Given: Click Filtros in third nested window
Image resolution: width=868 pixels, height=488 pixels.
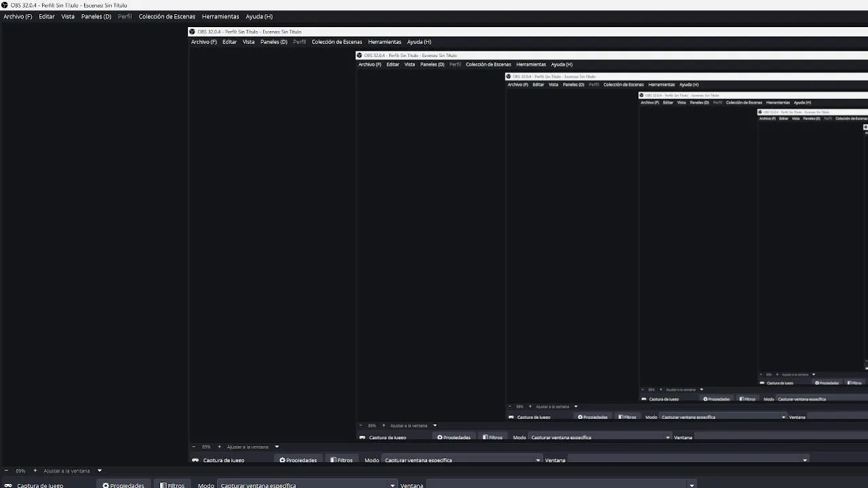Looking at the screenshot, I should 627,417.
